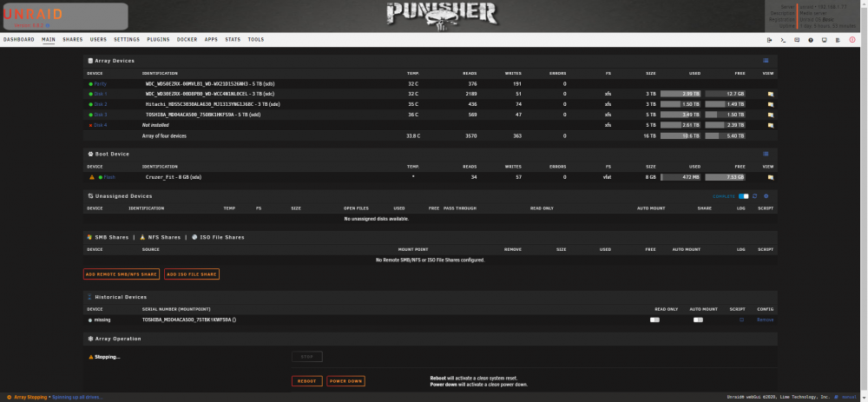Open the system Log icon

[838, 40]
